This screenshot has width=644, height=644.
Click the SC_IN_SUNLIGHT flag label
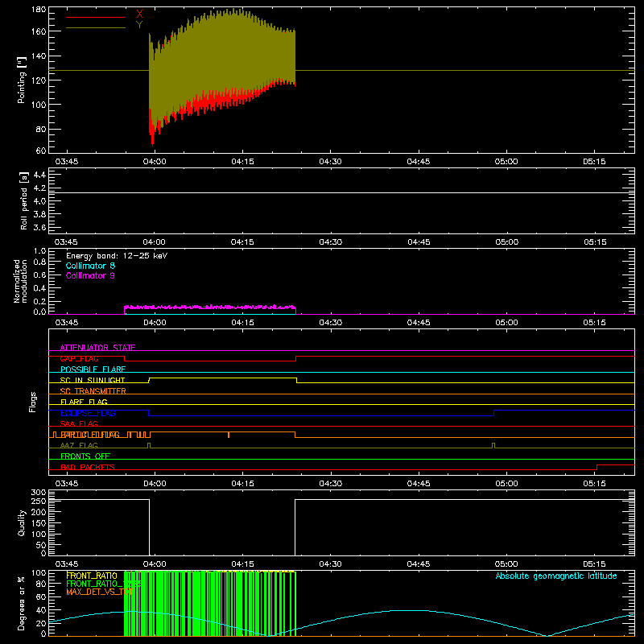93,380
